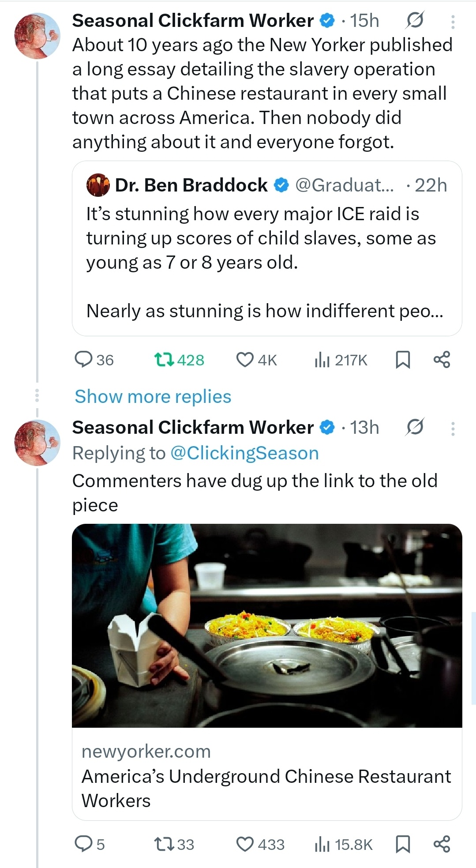The height and width of the screenshot is (868, 476).
Task: Open more options menu on the 15h tweet
Action: (x=453, y=22)
